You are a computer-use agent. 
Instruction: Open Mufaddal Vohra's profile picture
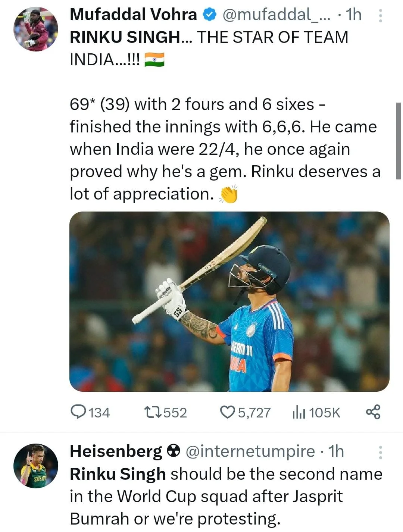click(x=36, y=29)
